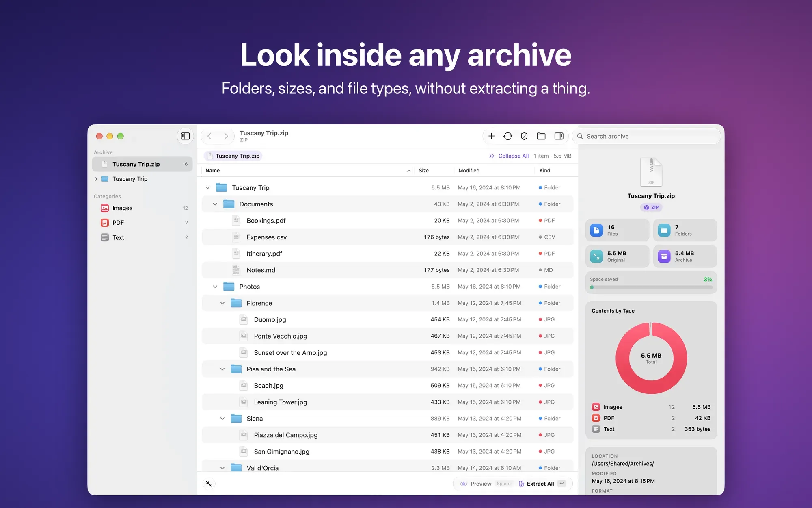This screenshot has height=508, width=812.
Task: Click the refresh arrows icon
Action: pos(508,136)
